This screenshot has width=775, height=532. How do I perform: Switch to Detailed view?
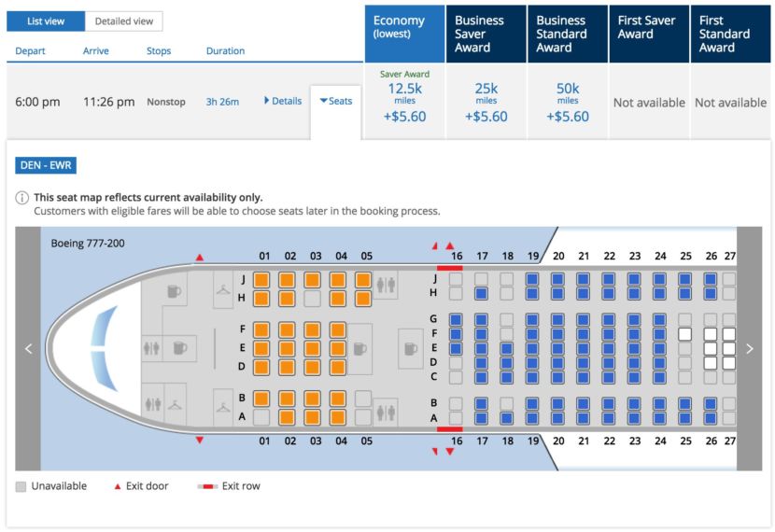123,21
